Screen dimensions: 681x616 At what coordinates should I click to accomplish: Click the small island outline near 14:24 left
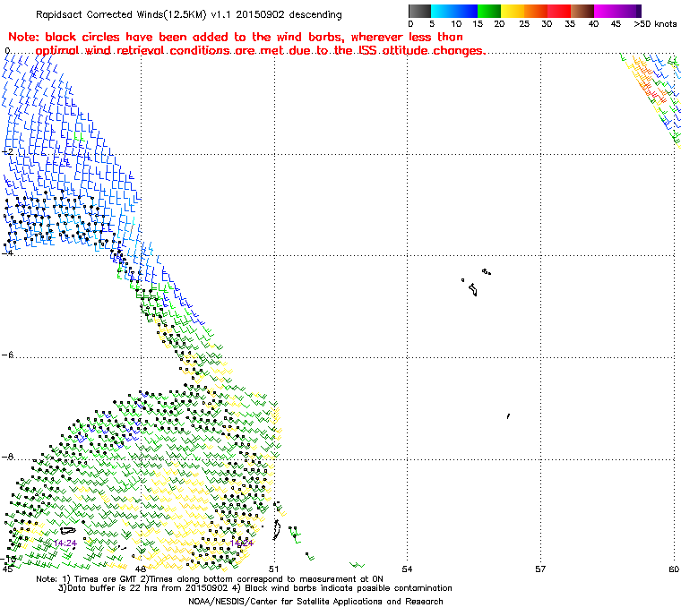tap(68, 530)
